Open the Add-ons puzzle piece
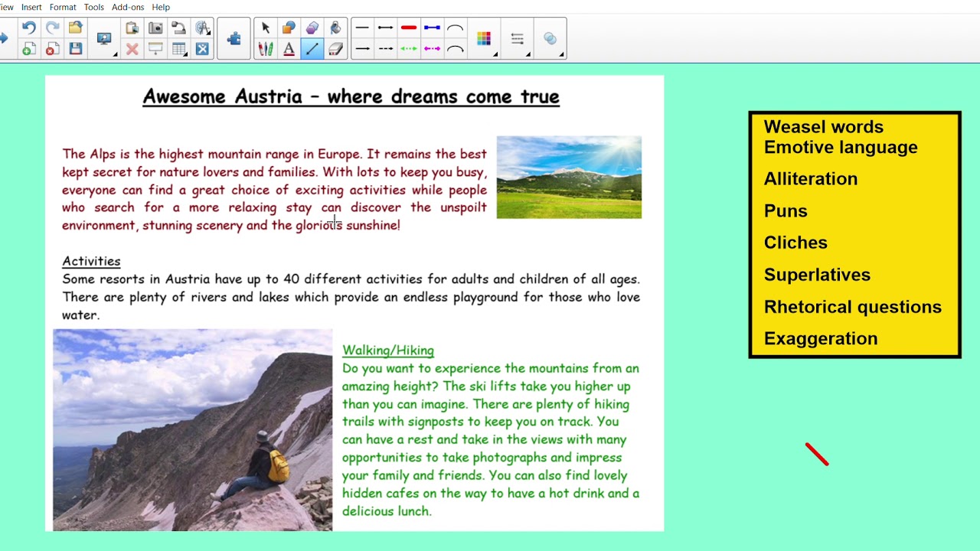The width and height of the screenshot is (980, 551). (234, 38)
